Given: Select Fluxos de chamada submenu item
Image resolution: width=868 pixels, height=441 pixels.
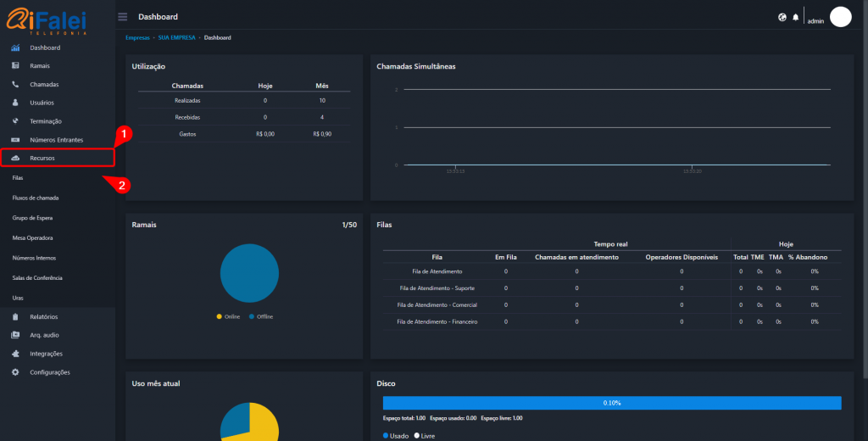Looking at the screenshot, I should point(36,198).
